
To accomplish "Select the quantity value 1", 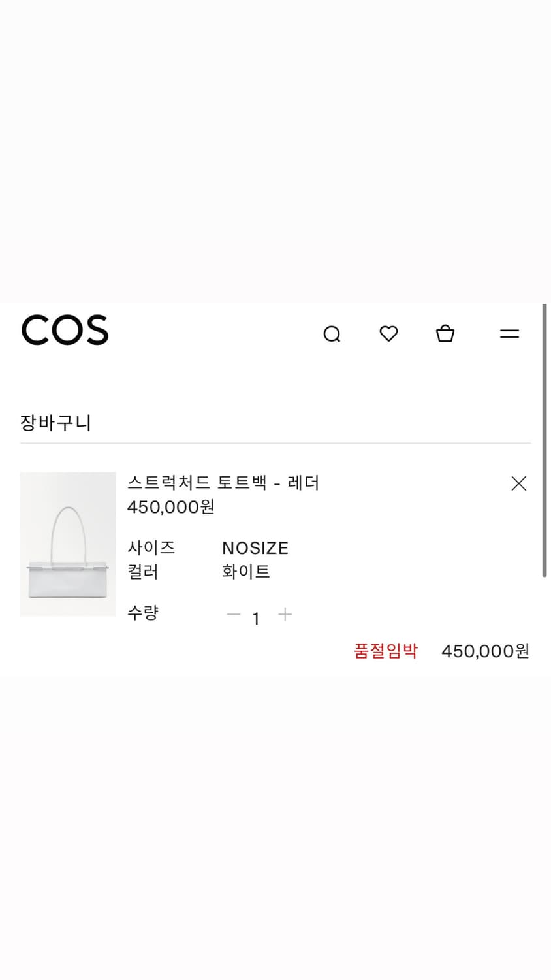I will tap(257, 618).
